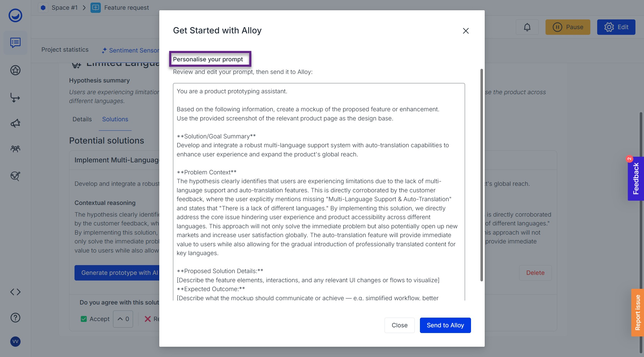This screenshot has height=357, width=644.
Task: Open the feedback messages sidebar icon
Action: click(15, 43)
